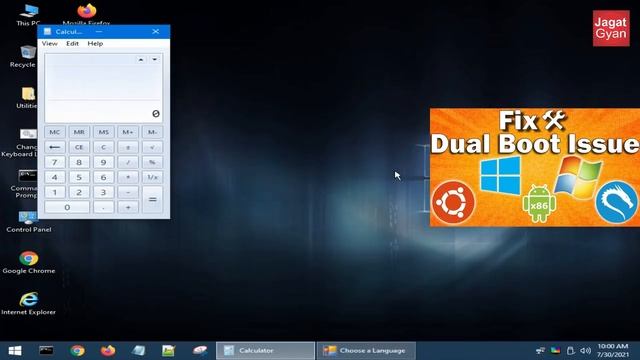Image resolution: width=640 pixels, height=360 pixels.
Task: Switch to Choose a Language taskbar button
Action: (x=366, y=351)
